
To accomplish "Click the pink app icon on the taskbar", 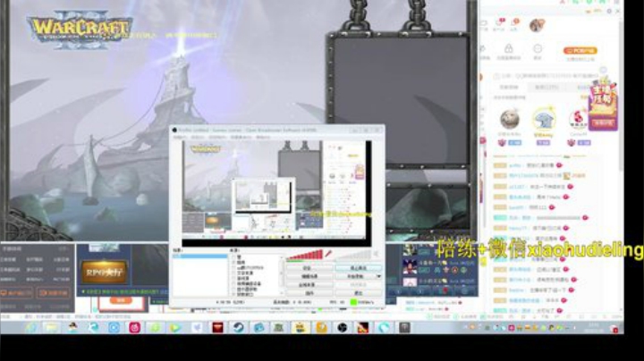I will pos(135,327).
